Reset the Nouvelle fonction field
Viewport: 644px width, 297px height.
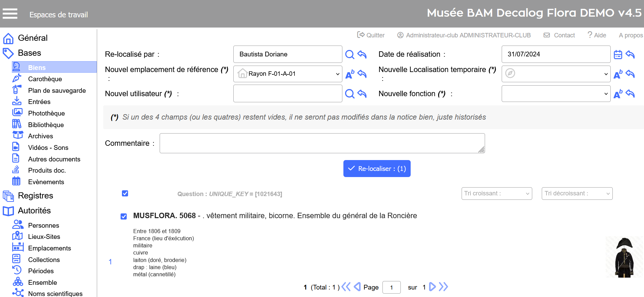point(630,94)
